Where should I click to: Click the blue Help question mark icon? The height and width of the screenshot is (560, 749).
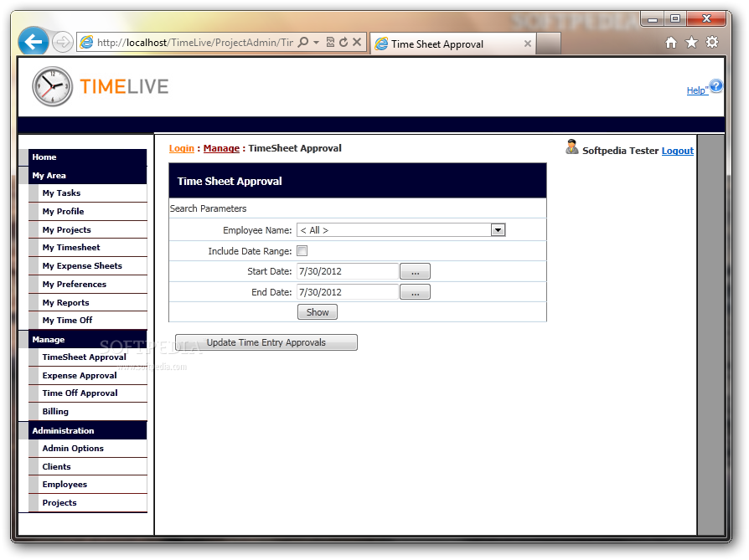(715, 86)
